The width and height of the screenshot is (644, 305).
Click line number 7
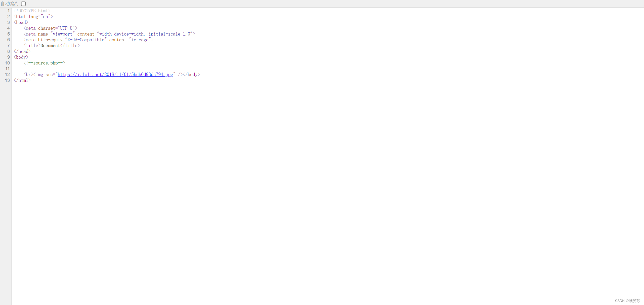pos(8,46)
